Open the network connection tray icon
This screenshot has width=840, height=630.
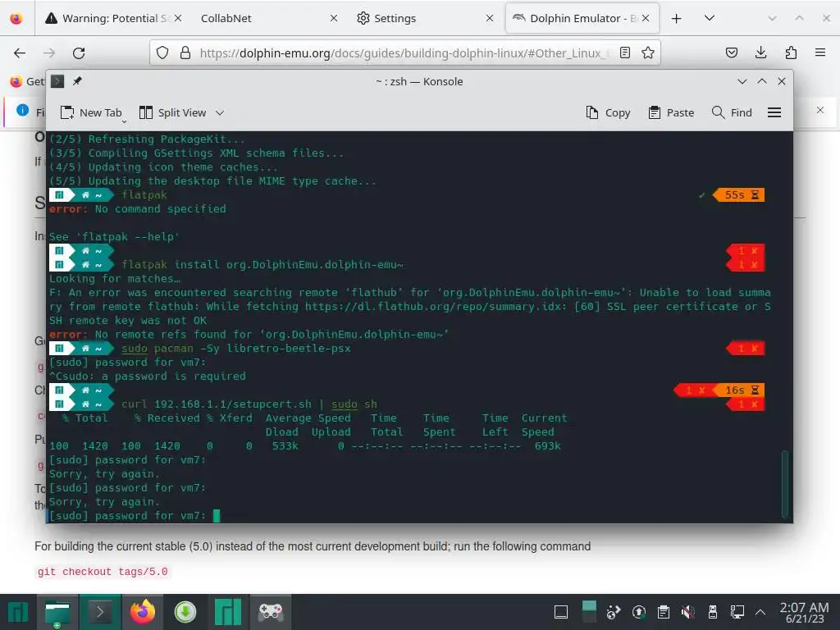click(737, 612)
